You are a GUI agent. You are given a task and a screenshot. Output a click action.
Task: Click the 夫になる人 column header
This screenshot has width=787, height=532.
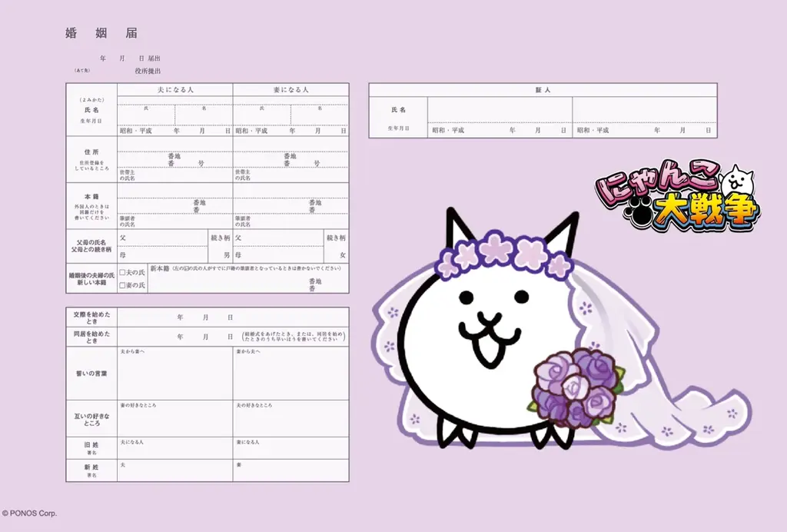[175, 90]
